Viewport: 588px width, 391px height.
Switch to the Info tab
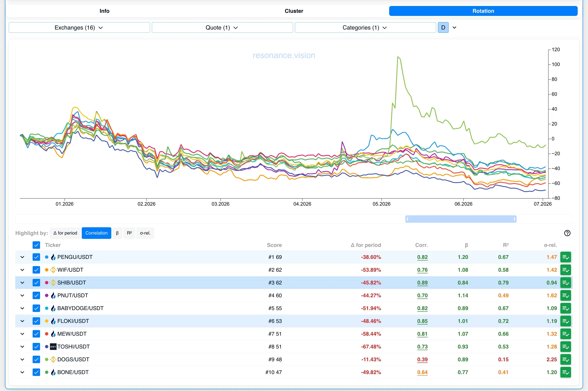[104, 11]
